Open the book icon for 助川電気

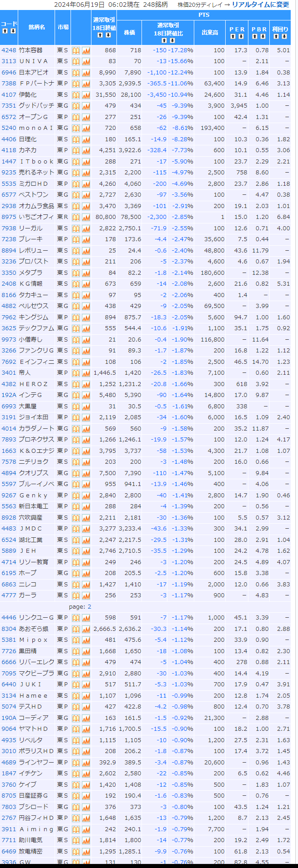coord(76,840)
